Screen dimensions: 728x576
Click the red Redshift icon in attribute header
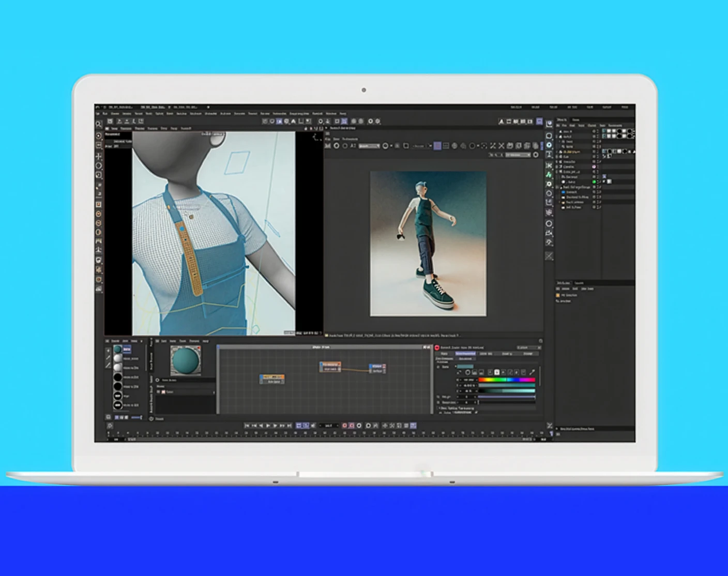[x=437, y=348]
